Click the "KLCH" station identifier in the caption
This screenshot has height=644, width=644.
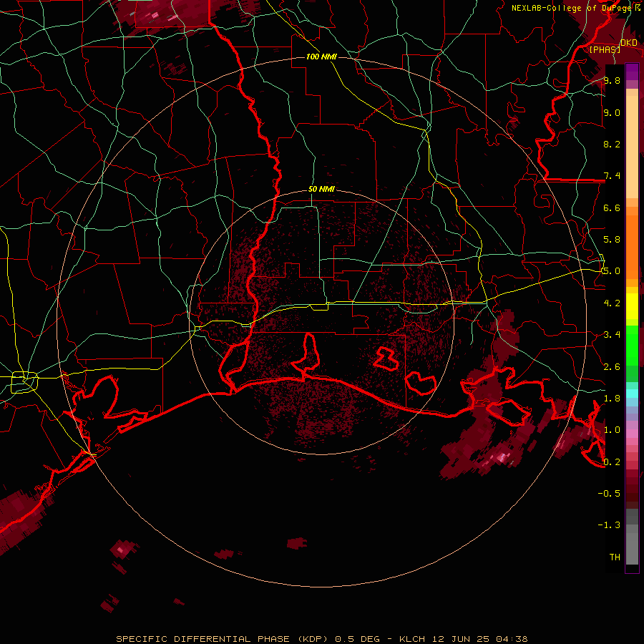(x=411, y=639)
